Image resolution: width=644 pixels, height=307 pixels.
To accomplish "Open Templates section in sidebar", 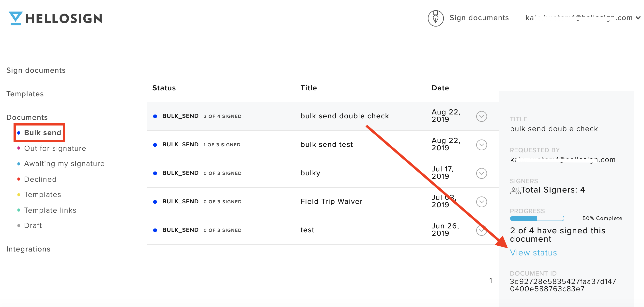I will 25,94.
